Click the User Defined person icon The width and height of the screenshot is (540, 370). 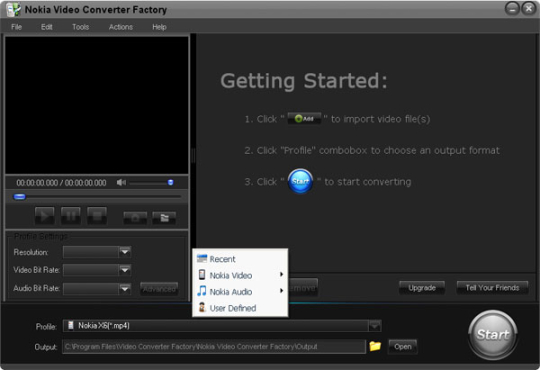202,307
